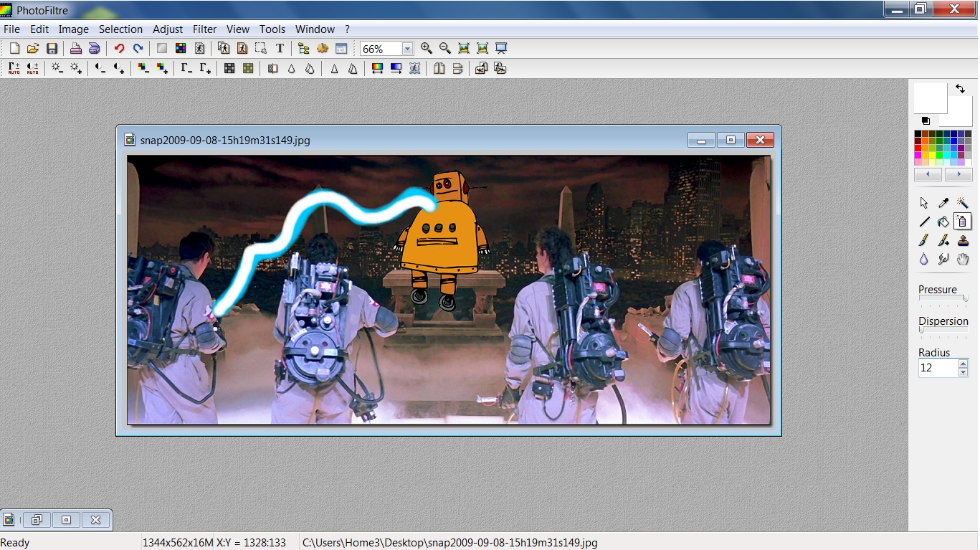This screenshot has height=550, width=980.
Task: Zoom in with the magnifier plus icon
Action: pyautogui.click(x=427, y=49)
